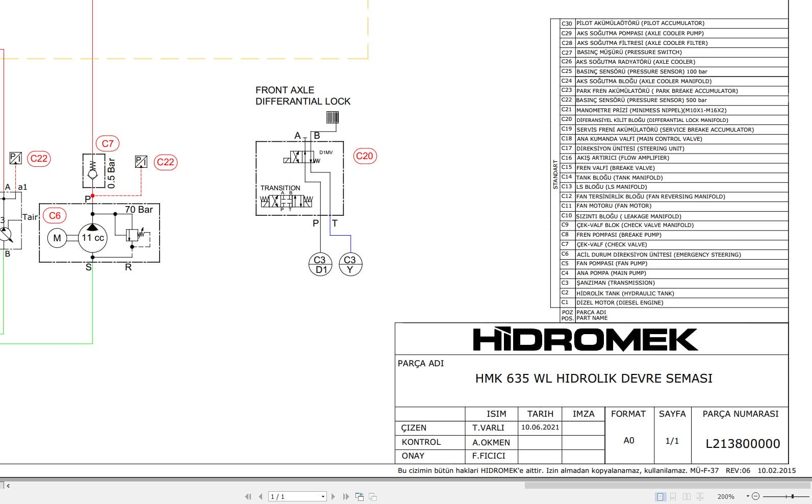Click the zoom out minus button
This screenshot has height=504, width=812.
point(756,496)
